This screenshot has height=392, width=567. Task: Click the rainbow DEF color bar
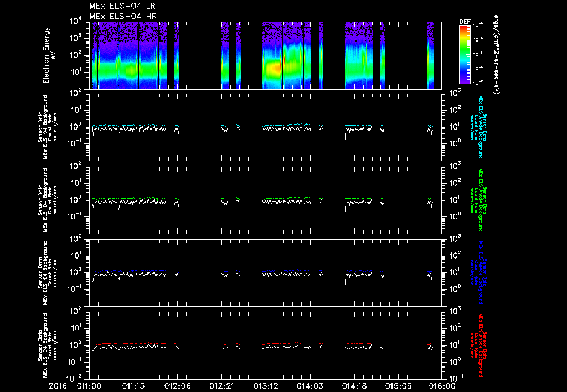tap(465, 55)
